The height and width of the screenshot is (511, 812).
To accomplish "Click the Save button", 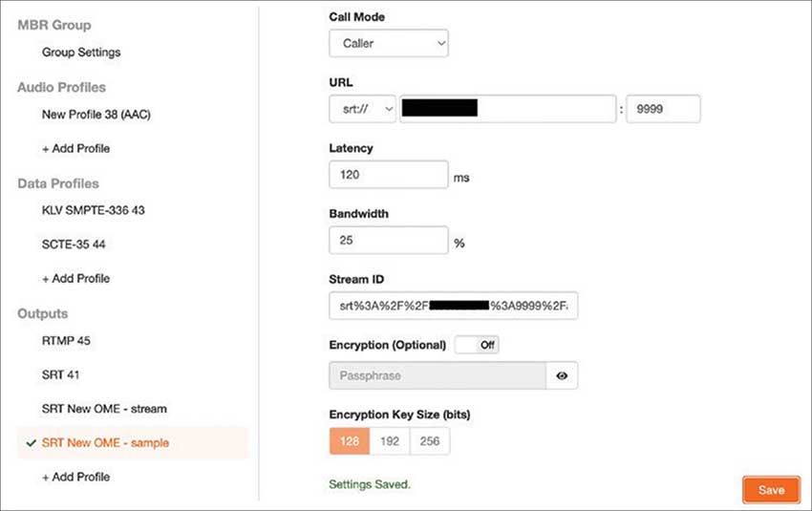I will 770,490.
